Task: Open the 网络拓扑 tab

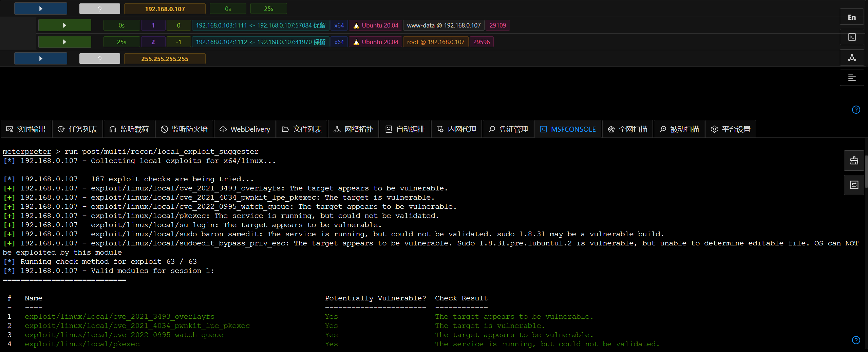Action: 353,129
